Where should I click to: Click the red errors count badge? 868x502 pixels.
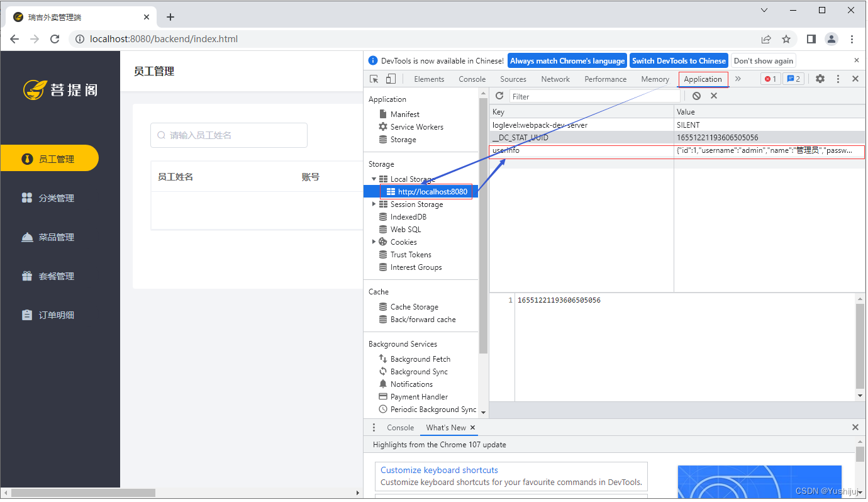tap(771, 79)
